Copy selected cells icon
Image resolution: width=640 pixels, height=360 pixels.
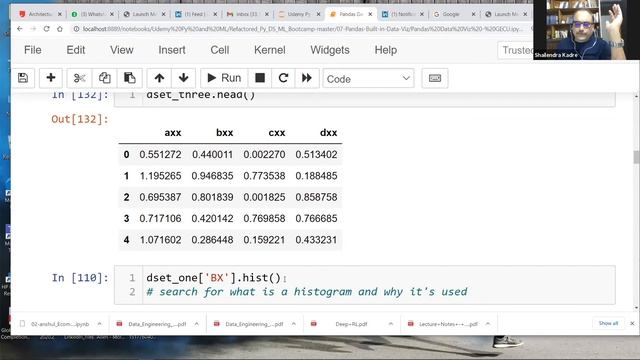[x=104, y=78]
